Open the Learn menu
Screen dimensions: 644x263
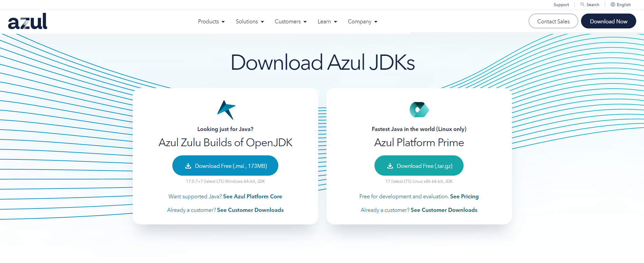tap(327, 21)
